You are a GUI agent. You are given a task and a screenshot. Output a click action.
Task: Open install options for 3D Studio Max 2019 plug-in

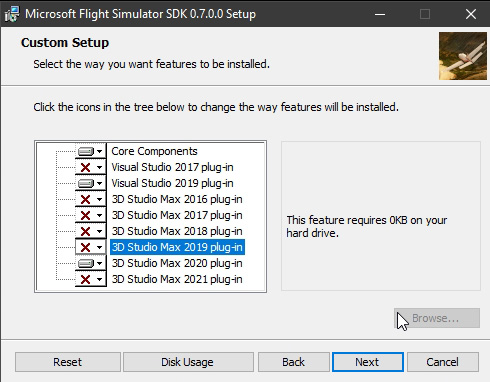[x=91, y=247]
